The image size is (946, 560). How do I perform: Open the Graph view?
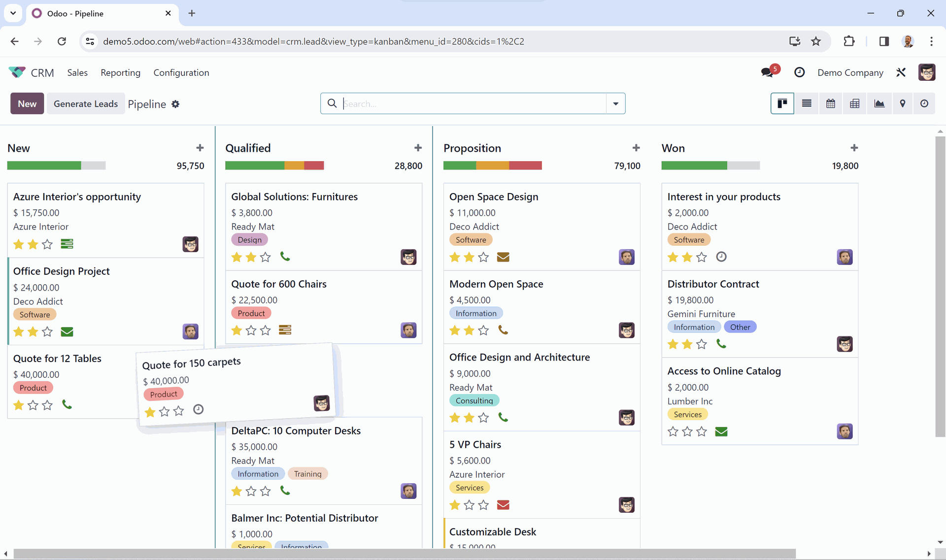point(879,103)
